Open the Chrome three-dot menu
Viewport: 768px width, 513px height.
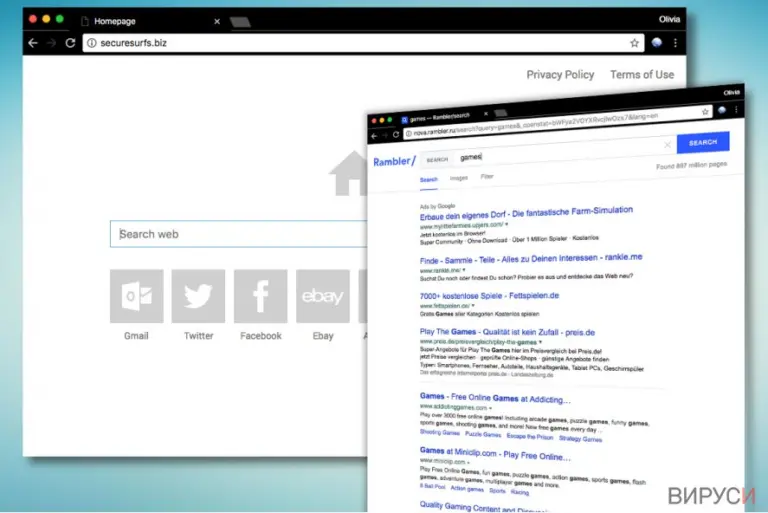coord(675,43)
